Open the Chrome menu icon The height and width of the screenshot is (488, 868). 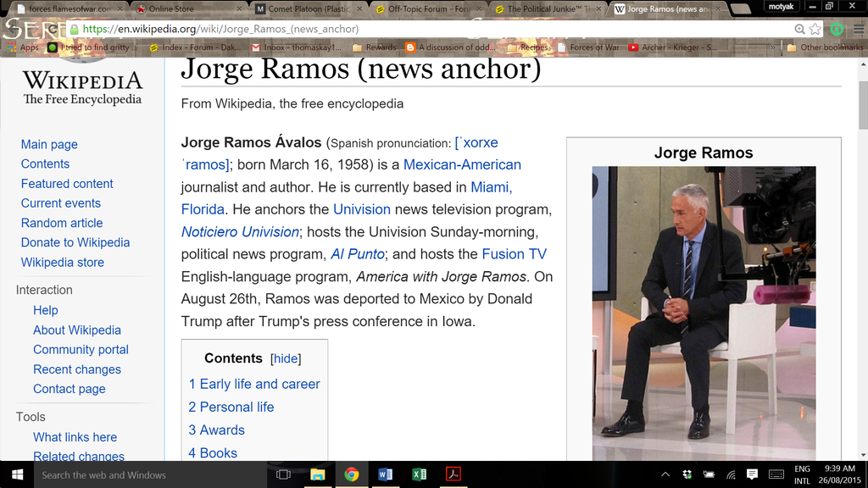click(858, 29)
